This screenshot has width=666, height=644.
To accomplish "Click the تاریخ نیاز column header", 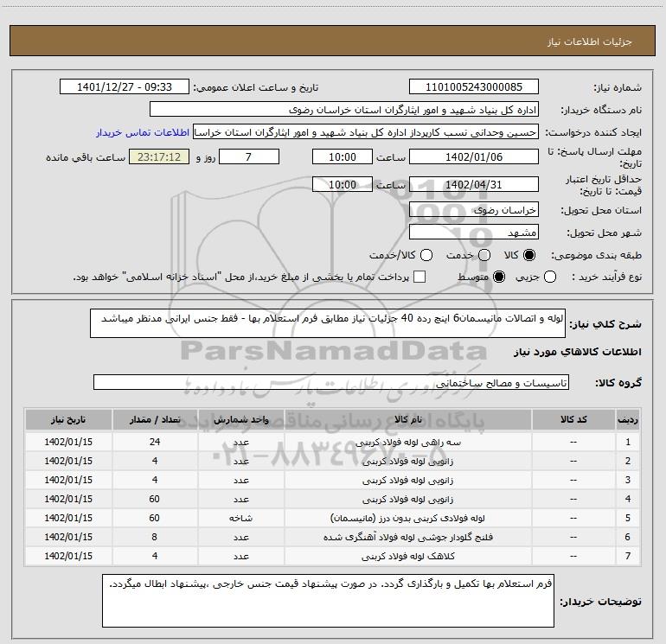I will pos(68,419).
